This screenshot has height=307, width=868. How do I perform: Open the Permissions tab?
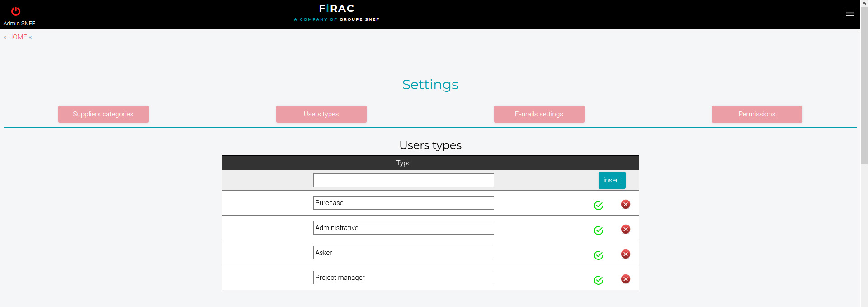click(x=757, y=114)
